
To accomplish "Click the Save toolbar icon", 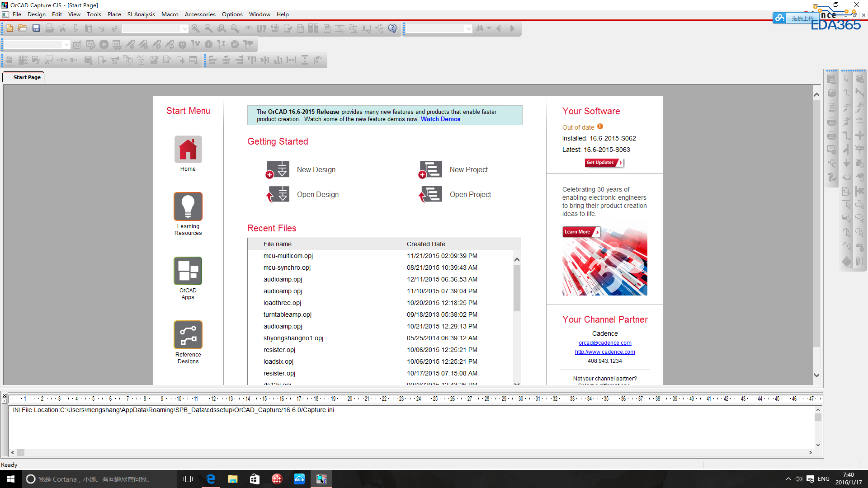I will coord(36,28).
